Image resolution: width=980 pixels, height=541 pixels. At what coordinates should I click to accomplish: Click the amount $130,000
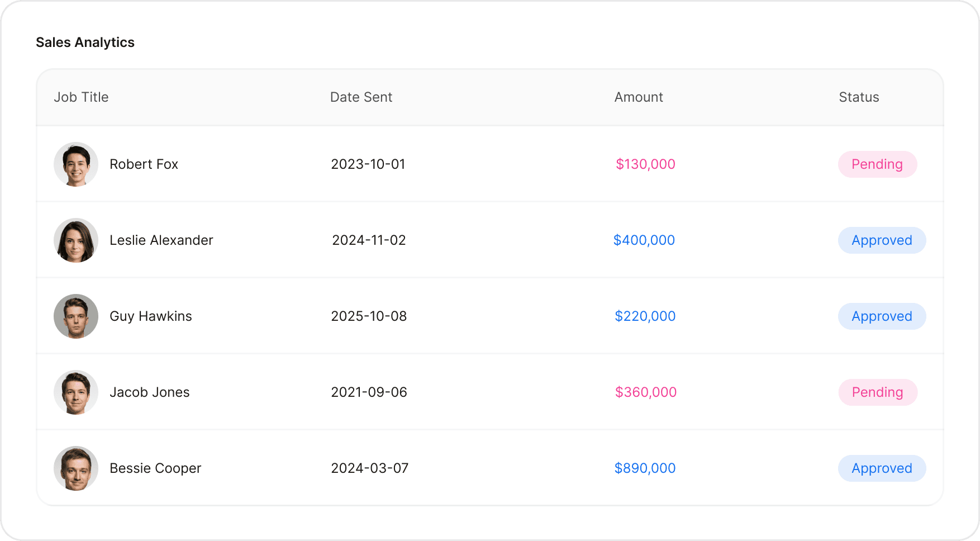[x=645, y=164]
